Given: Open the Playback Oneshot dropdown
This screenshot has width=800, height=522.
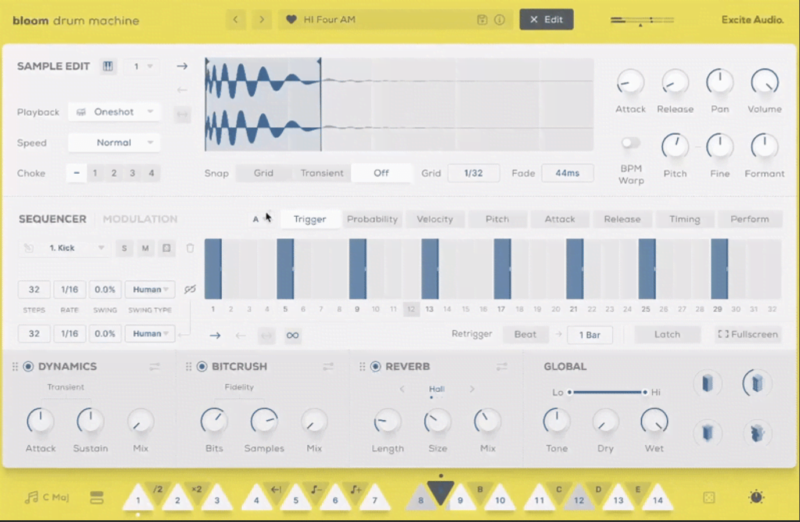Looking at the screenshot, I should [x=114, y=112].
